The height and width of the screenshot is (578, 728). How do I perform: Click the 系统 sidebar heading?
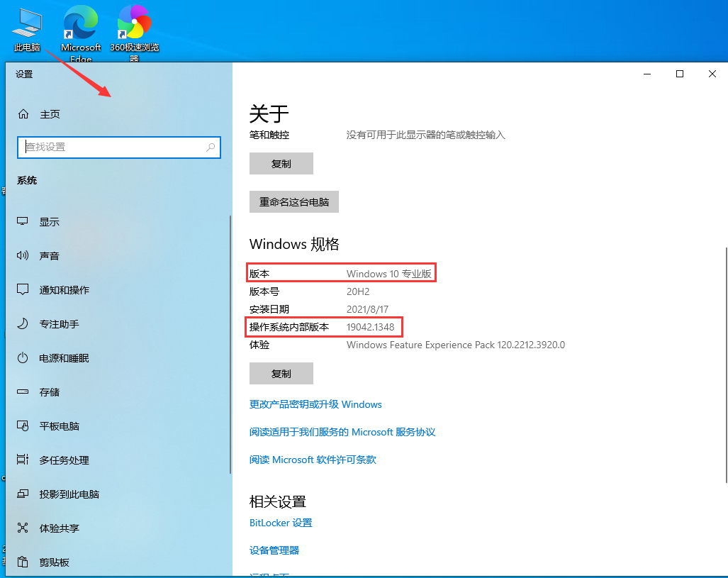[27, 180]
